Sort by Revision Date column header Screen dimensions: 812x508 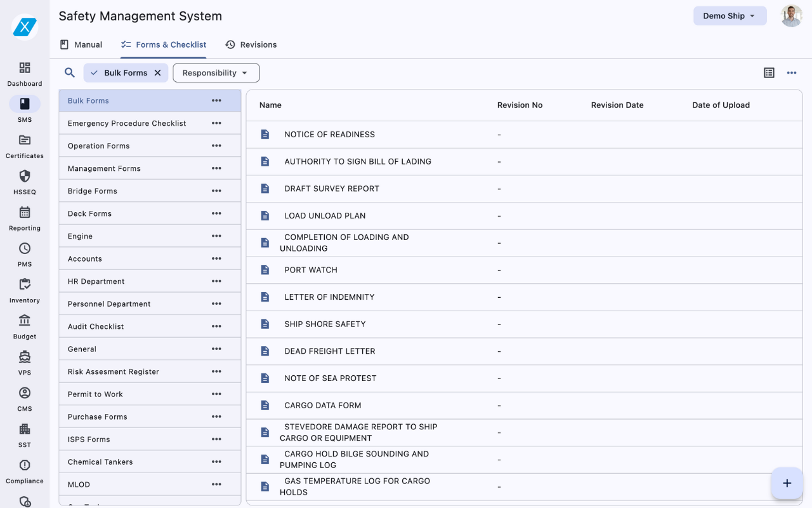pyautogui.click(x=617, y=105)
